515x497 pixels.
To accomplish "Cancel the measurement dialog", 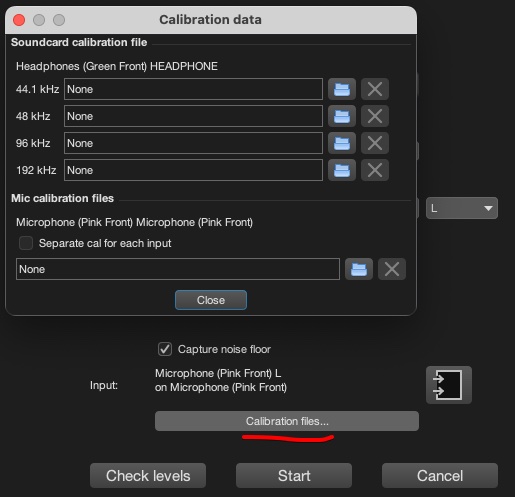I will [x=440, y=475].
